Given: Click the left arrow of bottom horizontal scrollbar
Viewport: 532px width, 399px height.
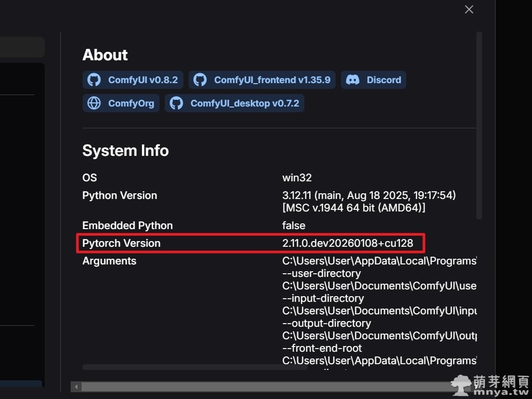Looking at the screenshot, I should [x=76, y=387].
